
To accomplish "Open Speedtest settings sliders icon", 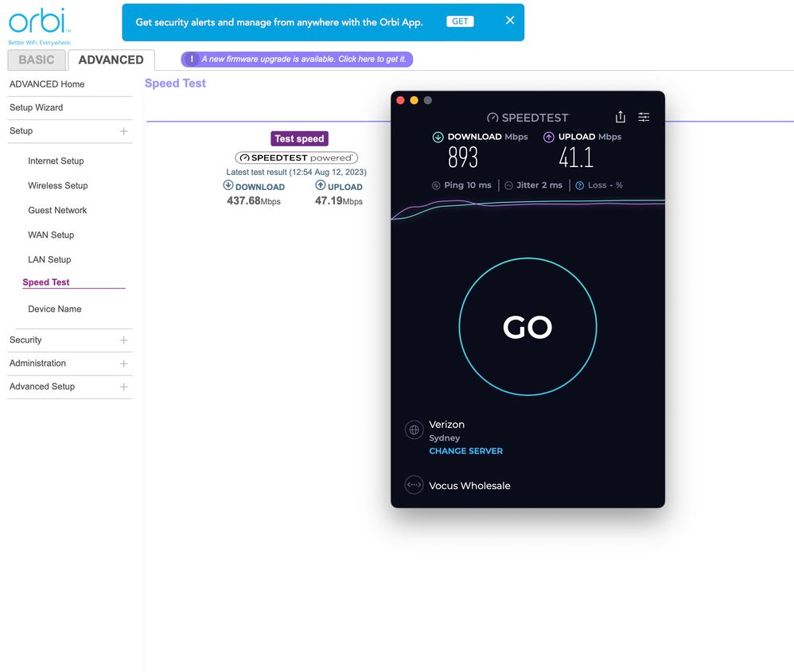I will point(644,117).
